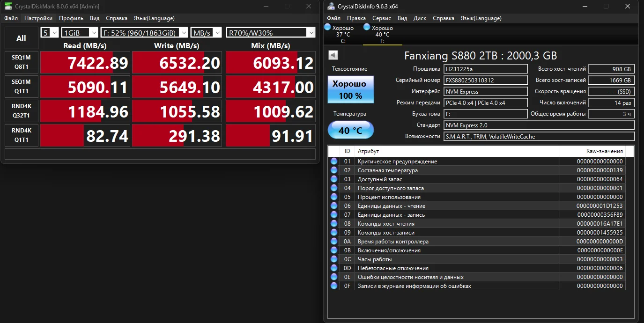The image size is (644, 323).
Task: Click the 40 °C temperature button
Action: coord(350,130)
